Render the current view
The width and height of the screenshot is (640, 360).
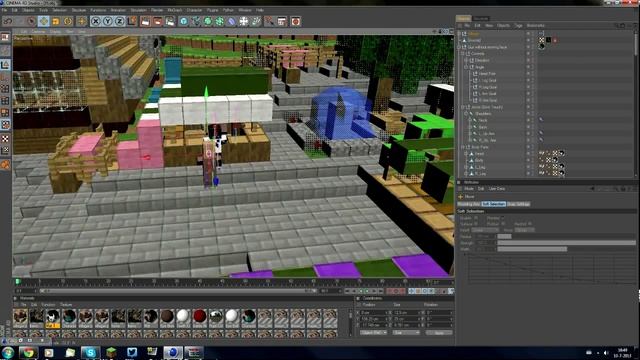[145, 21]
